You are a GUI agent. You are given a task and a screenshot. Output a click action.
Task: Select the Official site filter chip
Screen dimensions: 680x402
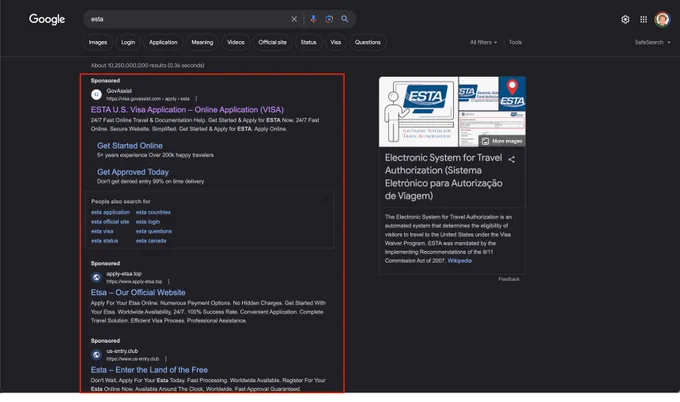(272, 42)
